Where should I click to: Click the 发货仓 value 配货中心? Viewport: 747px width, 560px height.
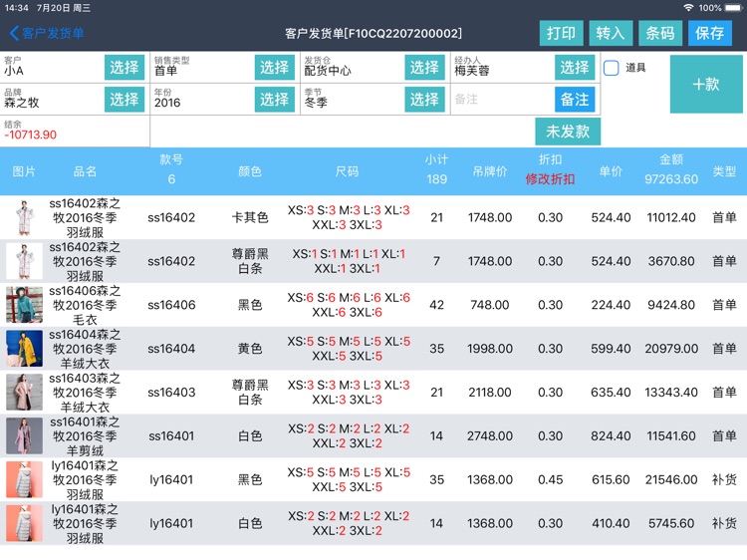[x=328, y=71]
